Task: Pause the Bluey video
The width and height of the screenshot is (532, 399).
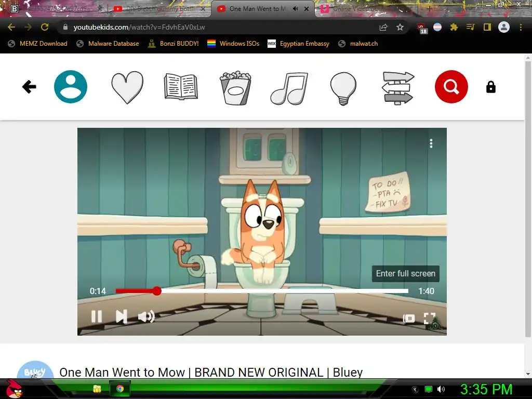Action: (96, 316)
